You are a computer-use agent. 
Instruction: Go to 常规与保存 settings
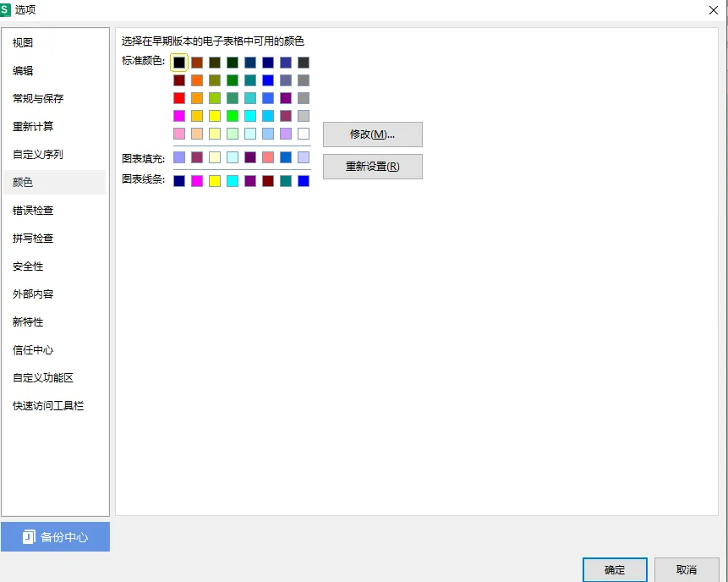point(38,99)
